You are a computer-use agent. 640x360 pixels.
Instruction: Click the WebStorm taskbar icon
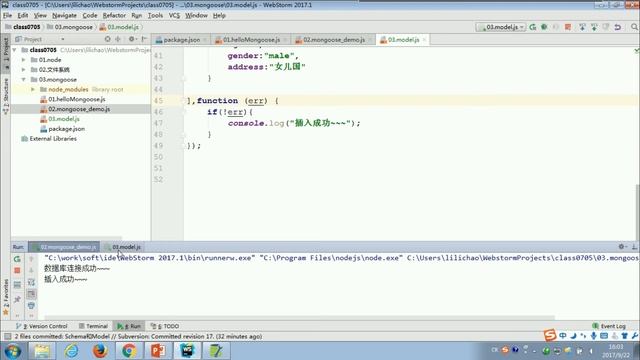pos(187,351)
